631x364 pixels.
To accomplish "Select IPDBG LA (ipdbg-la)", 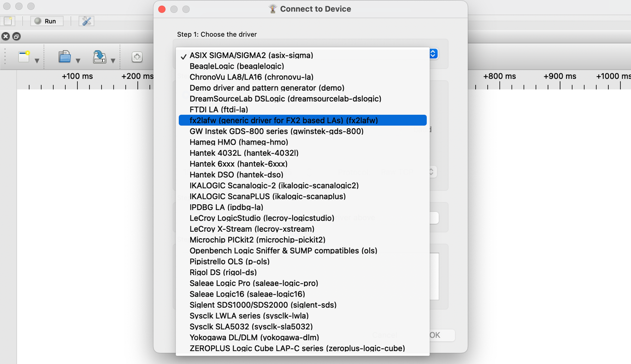I will 302,207.
